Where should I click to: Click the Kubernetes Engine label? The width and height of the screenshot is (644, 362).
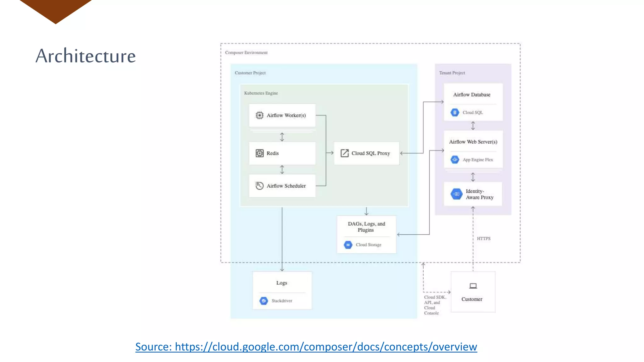[261, 93]
